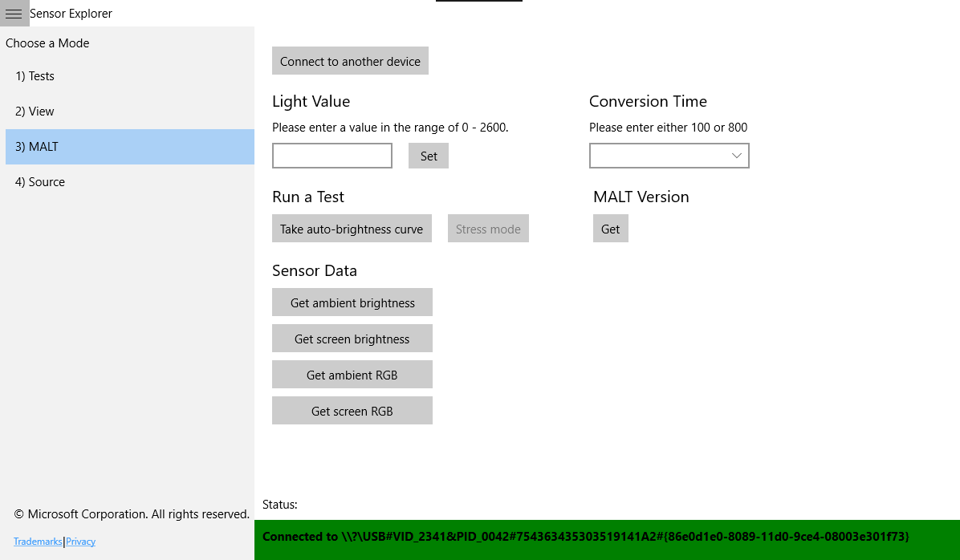Click the green connection status bar

(x=606, y=537)
